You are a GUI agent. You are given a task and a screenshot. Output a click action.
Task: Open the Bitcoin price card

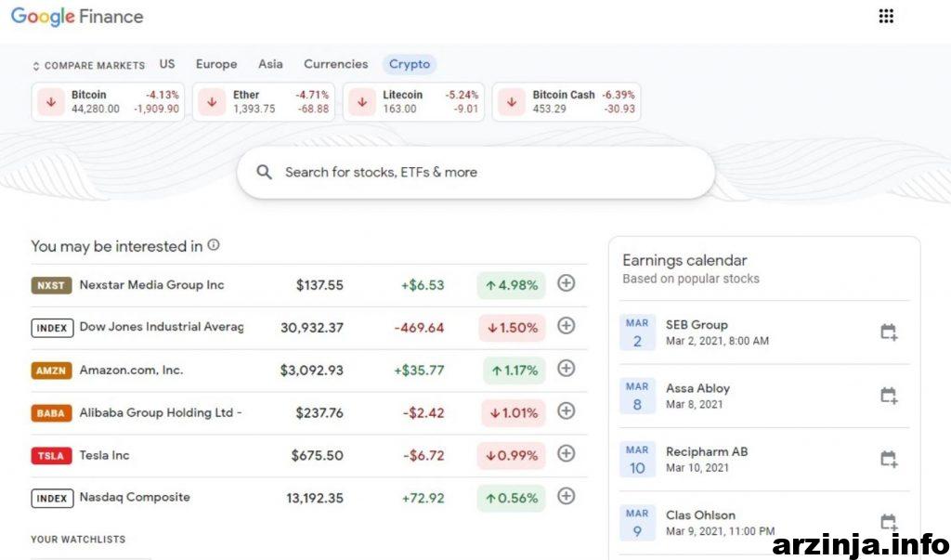coord(108,102)
